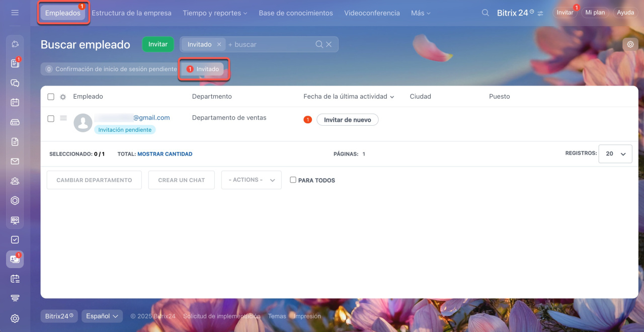Open the grid column settings gear
644x332 pixels.
click(x=63, y=97)
